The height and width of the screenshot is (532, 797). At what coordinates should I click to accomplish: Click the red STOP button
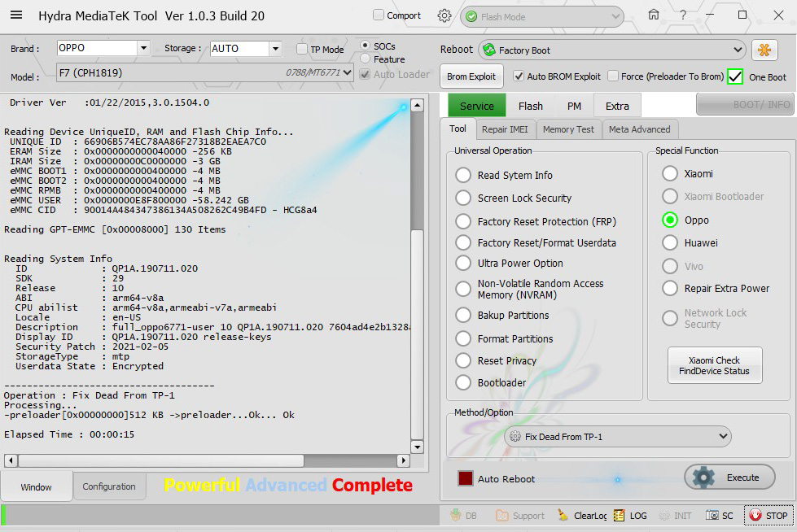pyautogui.click(x=769, y=515)
